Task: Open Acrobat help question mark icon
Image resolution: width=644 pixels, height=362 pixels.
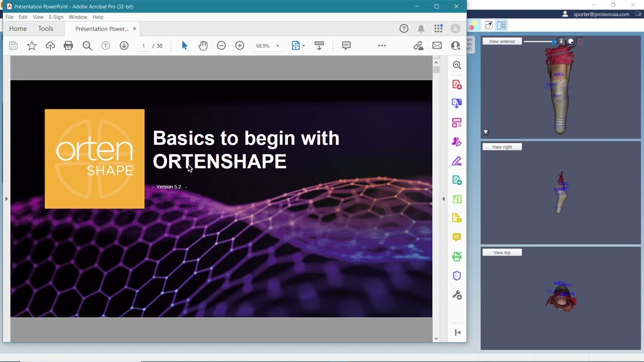Action: point(404,29)
